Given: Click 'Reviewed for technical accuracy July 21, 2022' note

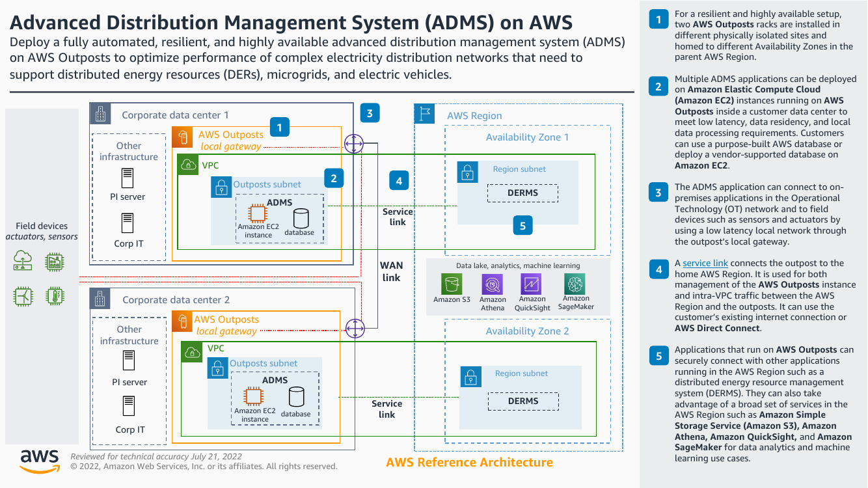Looking at the screenshot, I should pyautogui.click(x=156, y=456).
